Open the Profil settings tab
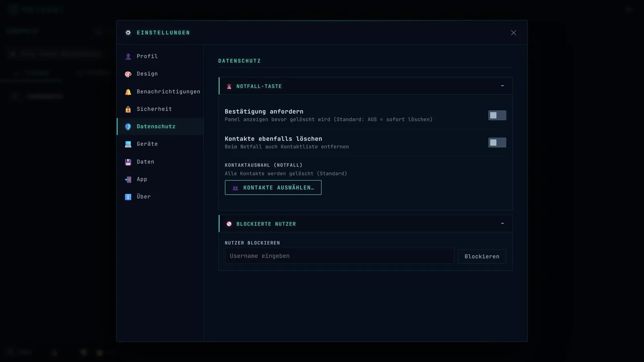644x362 pixels. point(160,56)
